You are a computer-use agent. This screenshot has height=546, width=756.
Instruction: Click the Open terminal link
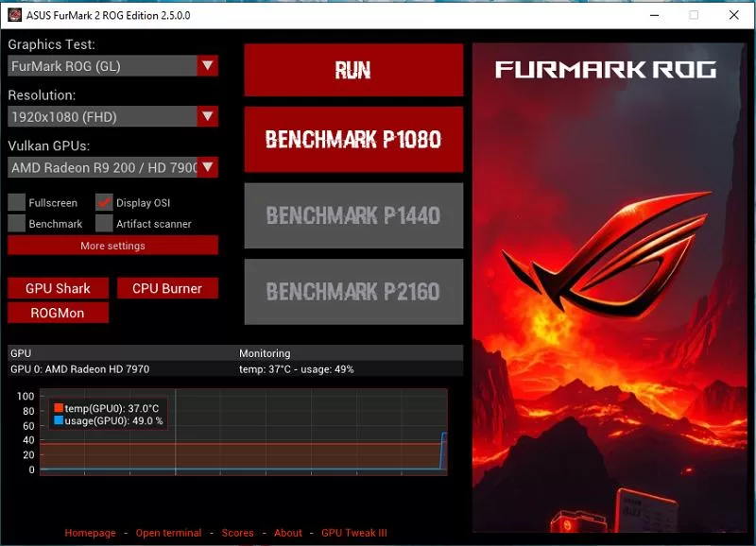tap(168, 533)
